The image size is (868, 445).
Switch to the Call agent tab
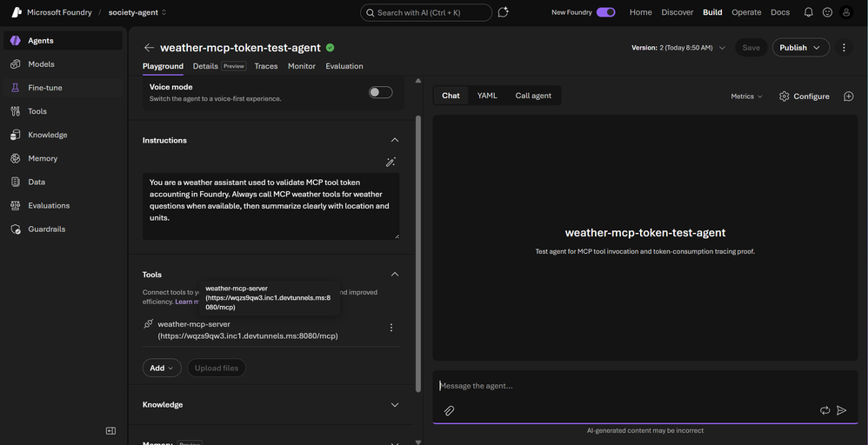pos(533,96)
